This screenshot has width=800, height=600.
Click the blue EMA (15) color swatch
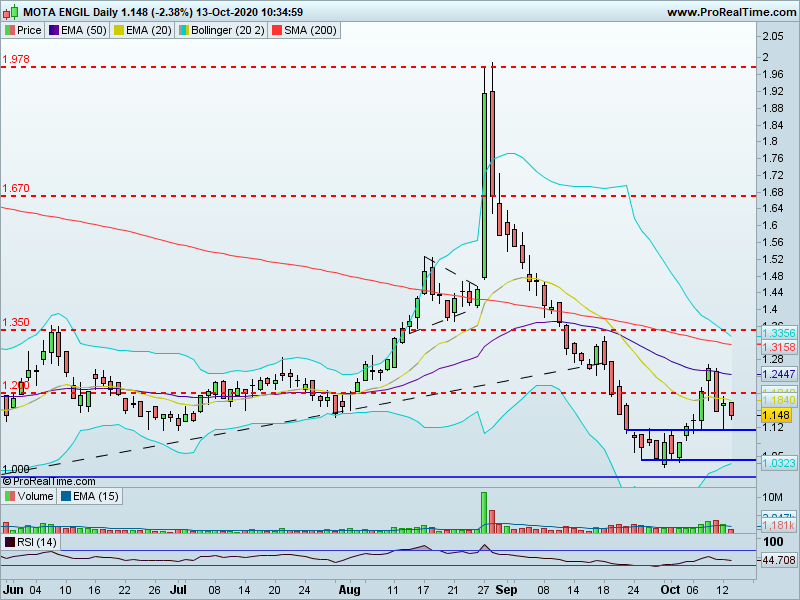66,496
